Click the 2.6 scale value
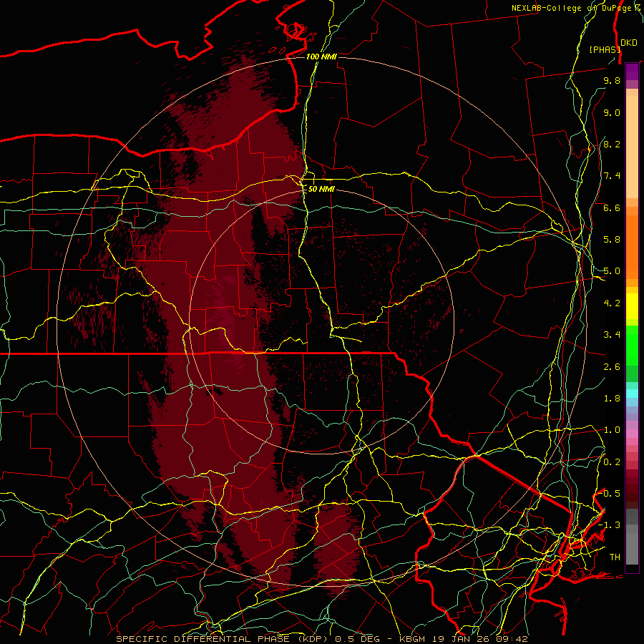Image resolution: width=644 pixels, height=644 pixels. (x=612, y=367)
